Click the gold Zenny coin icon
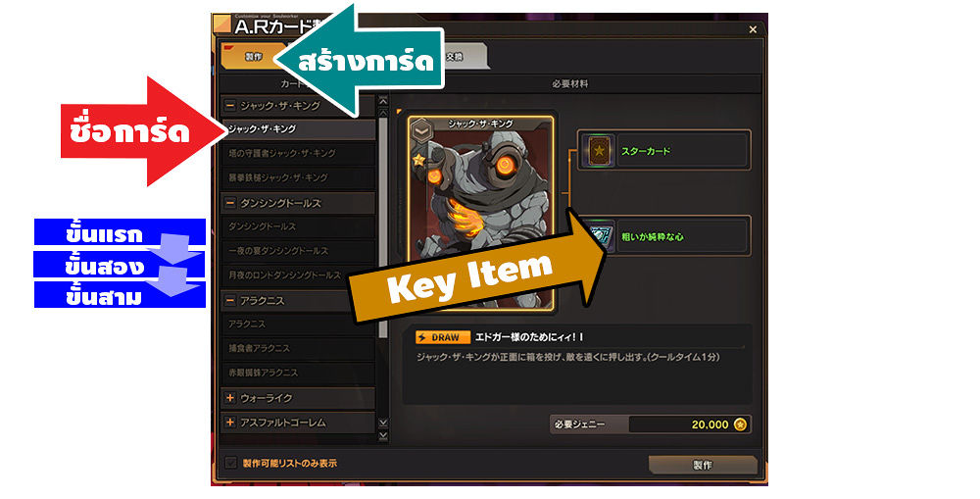The image size is (980, 499). tap(740, 424)
